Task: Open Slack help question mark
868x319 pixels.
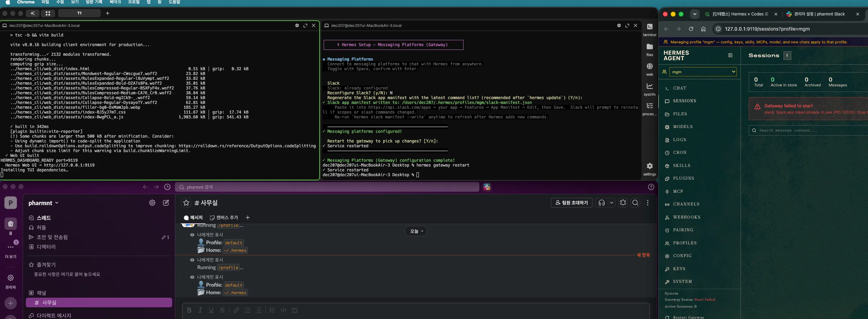Action: tap(651, 187)
